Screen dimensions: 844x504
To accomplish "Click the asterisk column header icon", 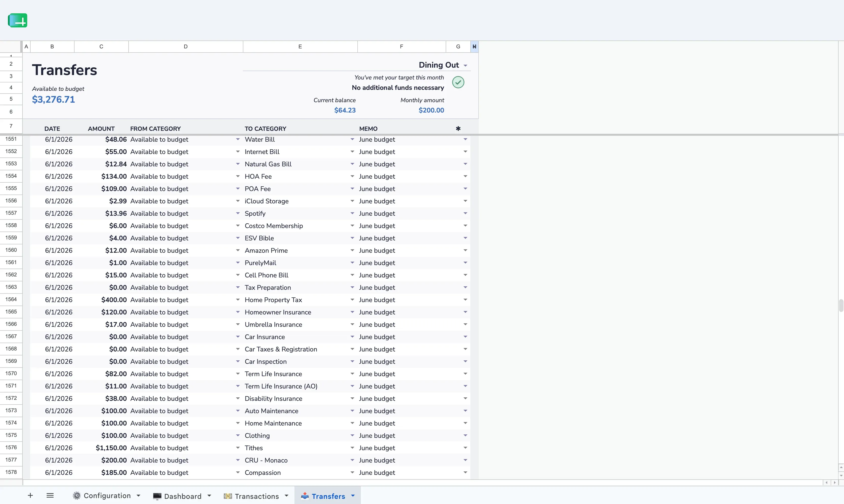I will (458, 129).
